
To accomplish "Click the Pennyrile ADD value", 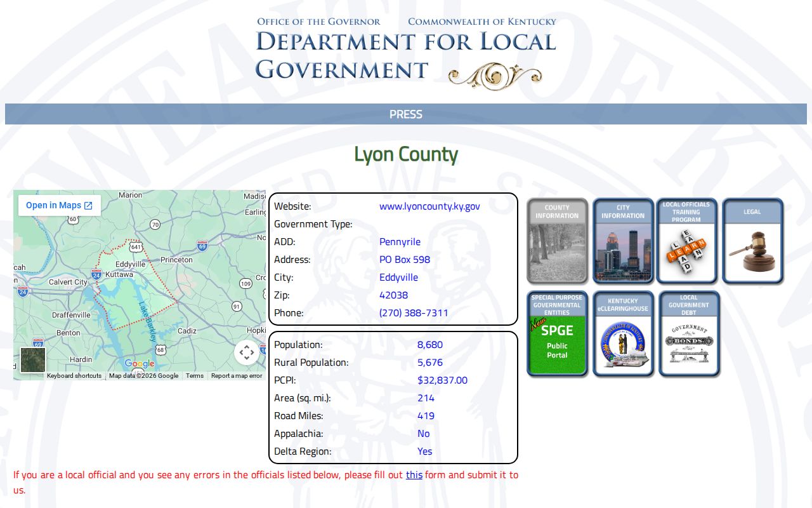I will (400, 242).
